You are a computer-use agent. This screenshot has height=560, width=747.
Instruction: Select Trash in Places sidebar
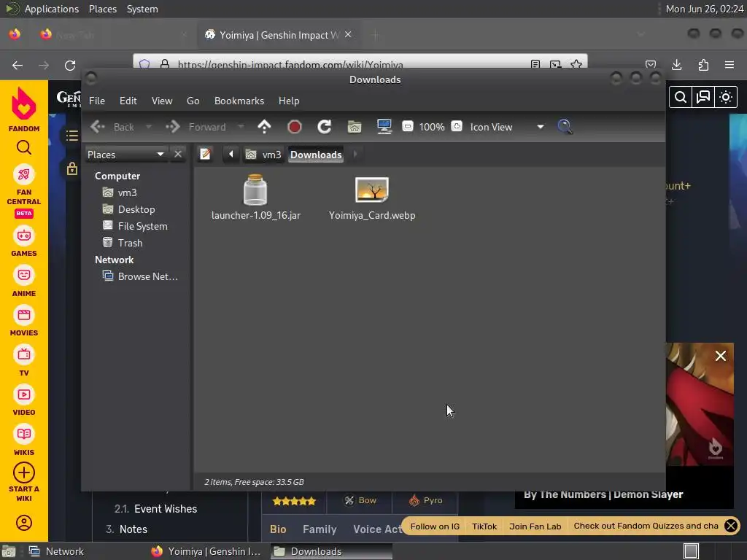130,243
